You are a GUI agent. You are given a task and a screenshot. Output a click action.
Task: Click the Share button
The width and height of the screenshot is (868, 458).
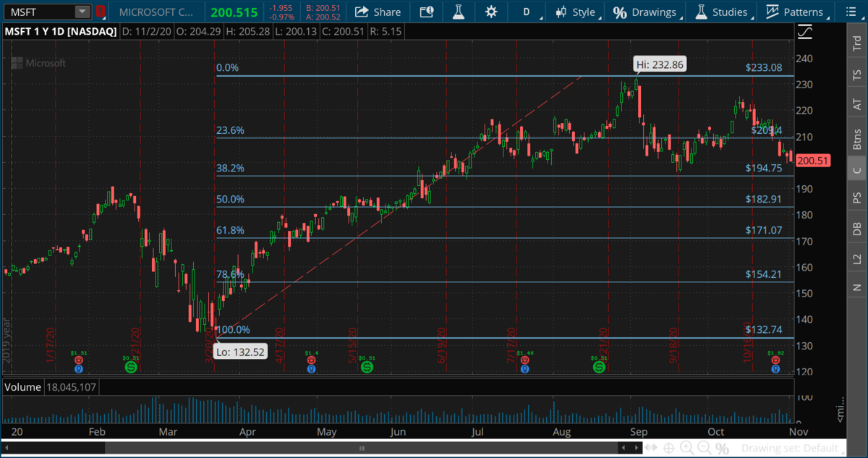378,12
